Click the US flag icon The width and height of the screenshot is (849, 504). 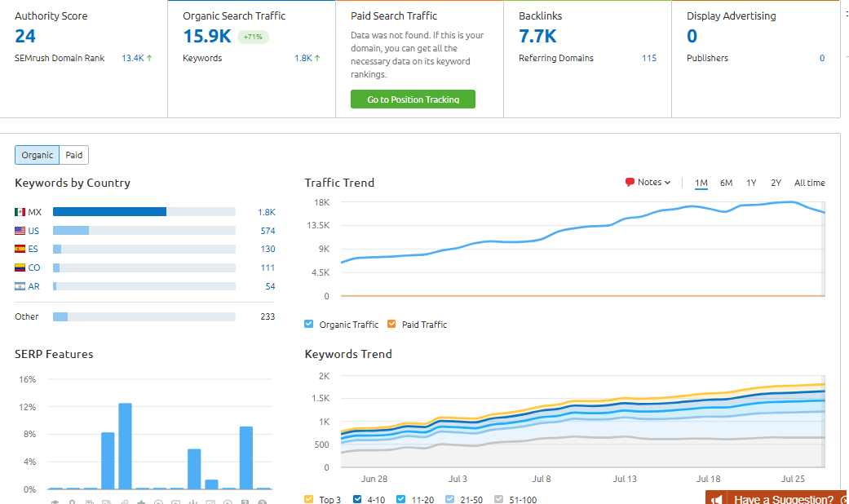tap(18, 230)
